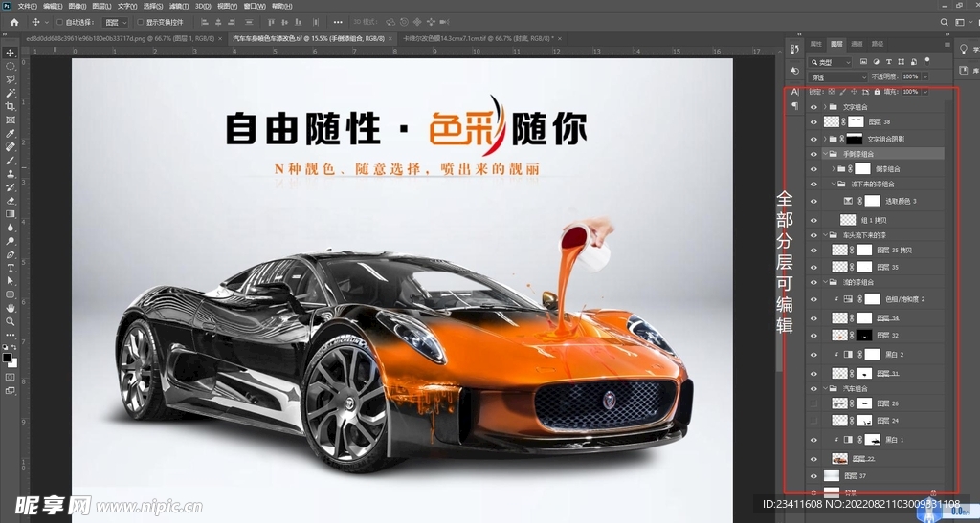Image resolution: width=980 pixels, height=523 pixels.
Task: Switch to the 路径 panel tab
Action: 878,44
